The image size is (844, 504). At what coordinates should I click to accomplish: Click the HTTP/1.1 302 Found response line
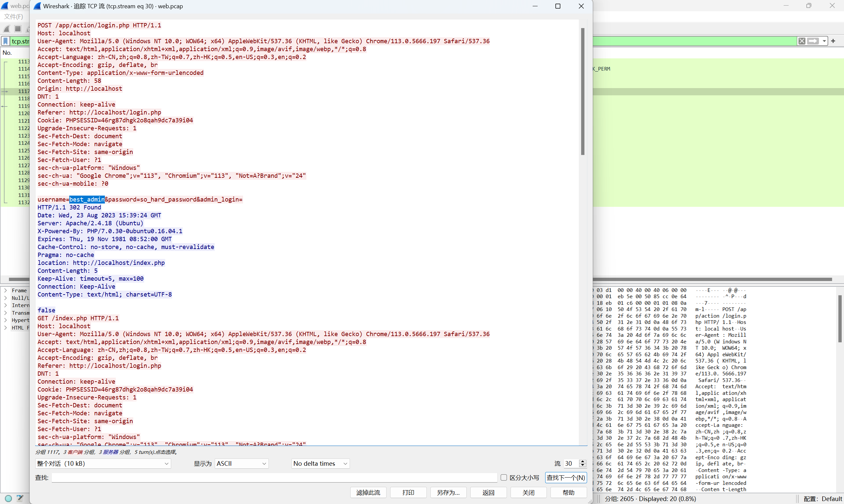pyautogui.click(x=69, y=207)
